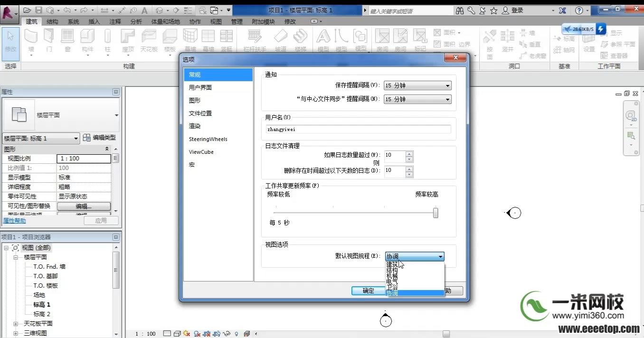This screenshot has height=338, width=644.
Task: Select 渲染 in the options sidebar
Action: pos(218,126)
